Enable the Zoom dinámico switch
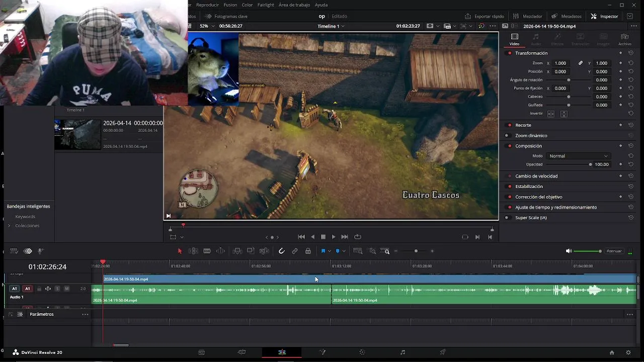644x362 pixels. [508, 135]
